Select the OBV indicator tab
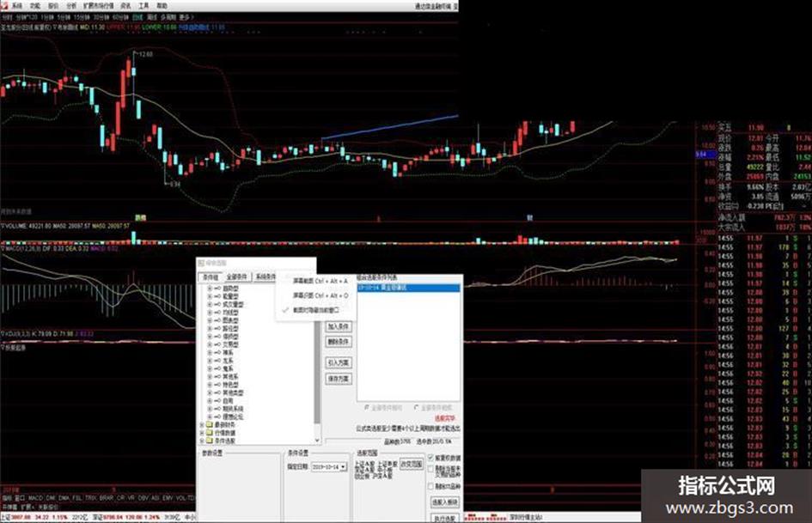This screenshot has height=523, width=812. (x=143, y=497)
